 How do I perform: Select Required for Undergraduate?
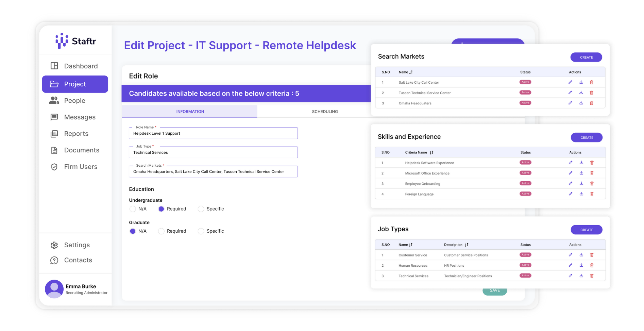pos(161,209)
